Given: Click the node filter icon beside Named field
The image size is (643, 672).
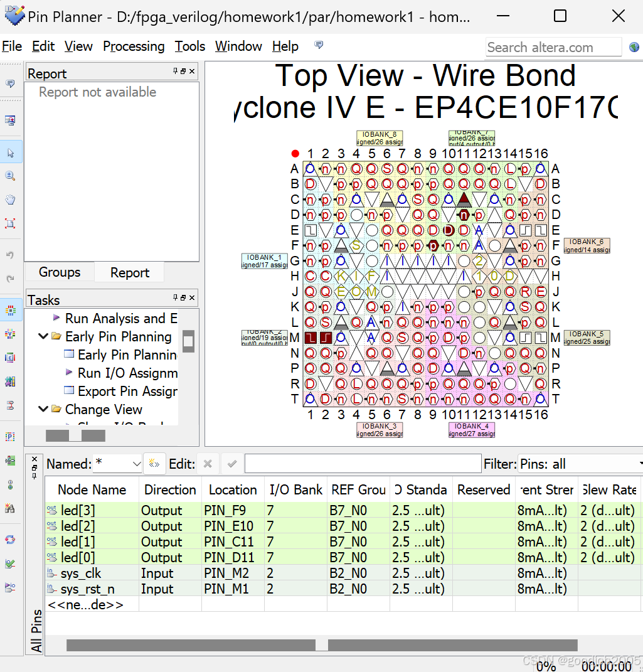Looking at the screenshot, I should pos(154,464).
